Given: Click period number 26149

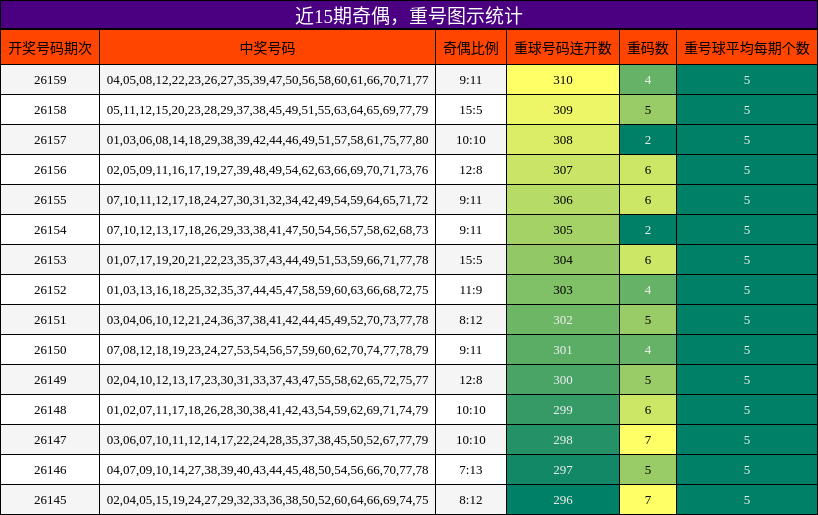Looking at the screenshot, I should click(x=50, y=380).
